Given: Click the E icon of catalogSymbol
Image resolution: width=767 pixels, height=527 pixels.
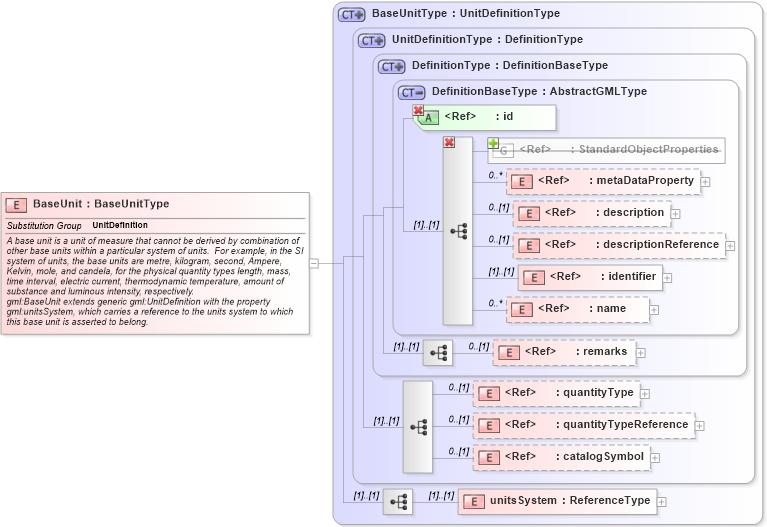Looking at the screenshot, I should (489, 458).
